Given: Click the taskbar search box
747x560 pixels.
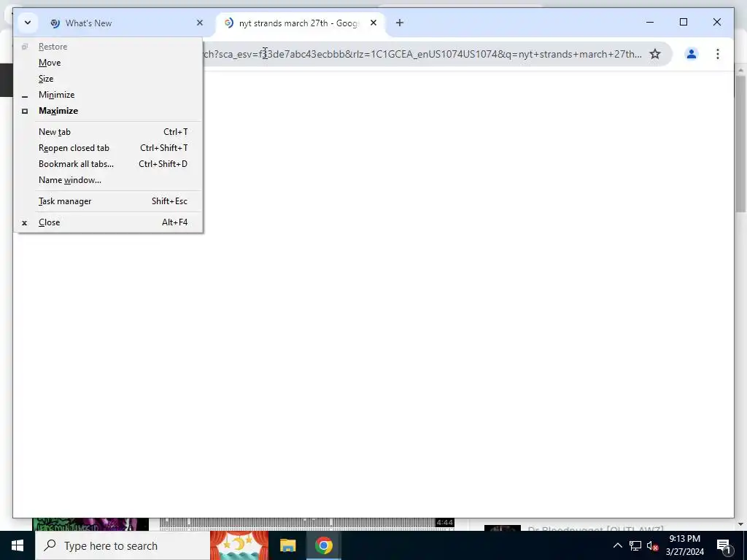Looking at the screenshot, I should click(x=123, y=545).
